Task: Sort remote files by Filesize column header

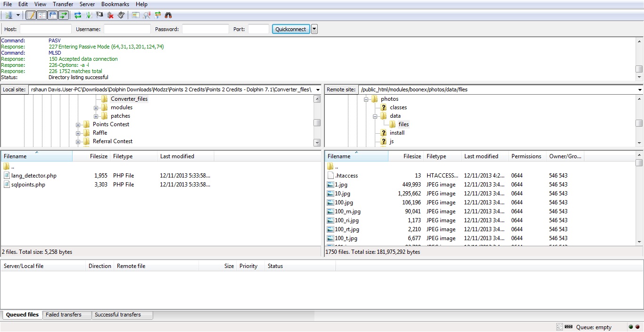Action: point(412,156)
